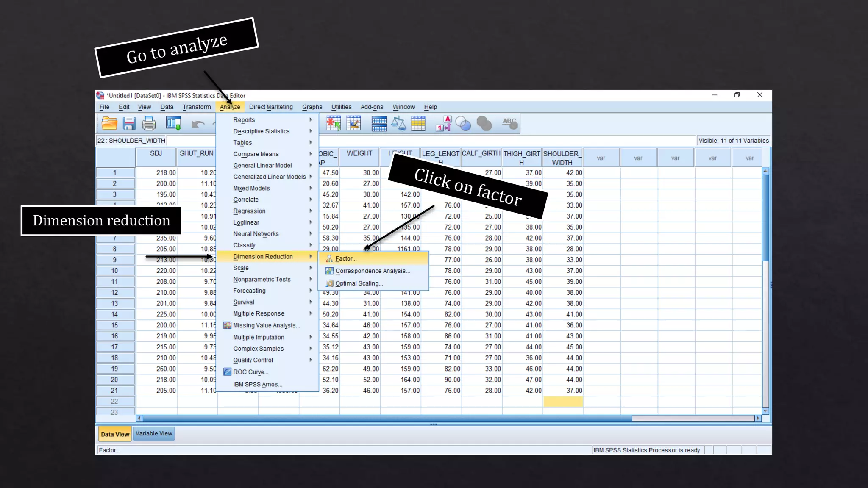Image resolution: width=868 pixels, height=488 pixels.
Task: Click ROC Curve... menu entry
Action: pyautogui.click(x=250, y=372)
